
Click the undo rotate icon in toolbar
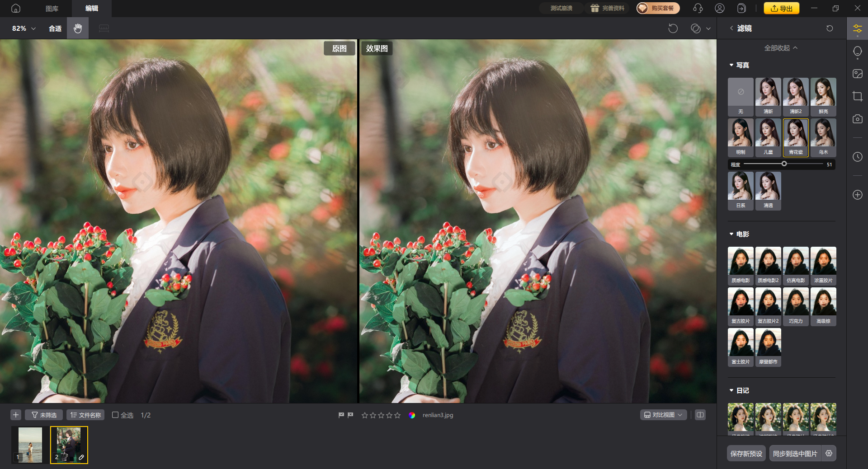673,28
